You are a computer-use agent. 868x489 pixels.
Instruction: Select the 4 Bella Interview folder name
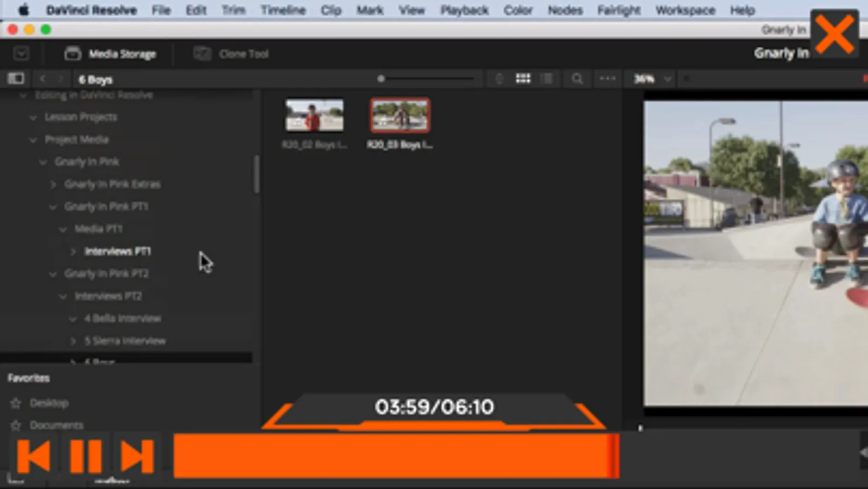(x=123, y=318)
